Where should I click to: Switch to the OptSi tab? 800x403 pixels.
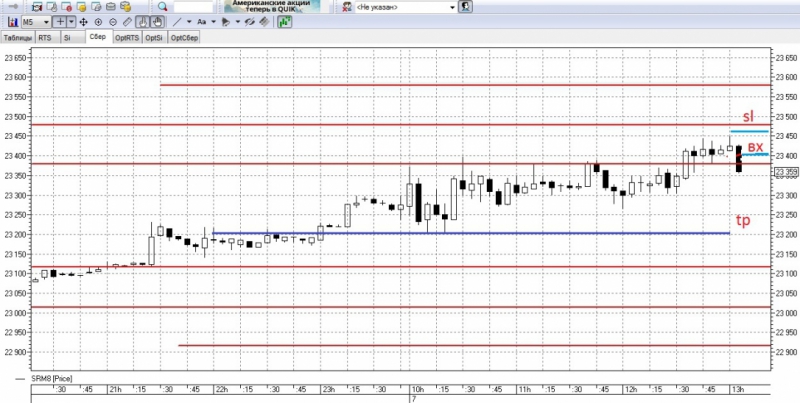coord(155,38)
